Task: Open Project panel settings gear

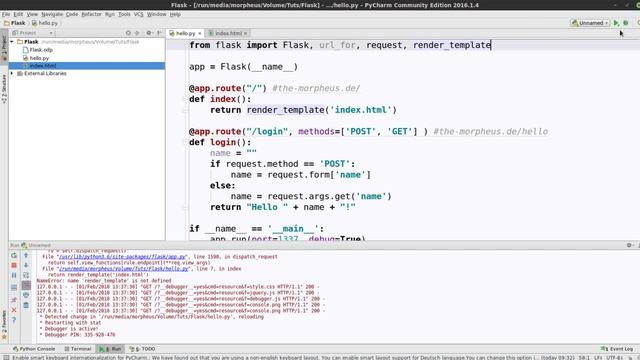Action: point(149,33)
